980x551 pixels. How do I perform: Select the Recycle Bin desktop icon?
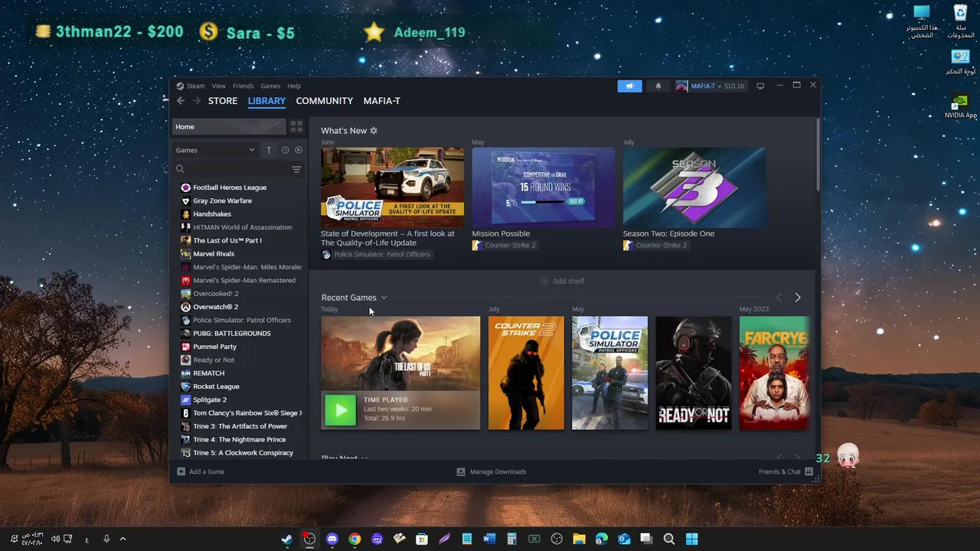tap(960, 21)
